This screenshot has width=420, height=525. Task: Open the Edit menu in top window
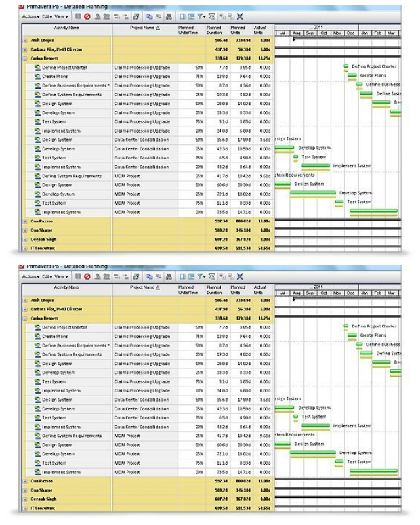point(47,16)
